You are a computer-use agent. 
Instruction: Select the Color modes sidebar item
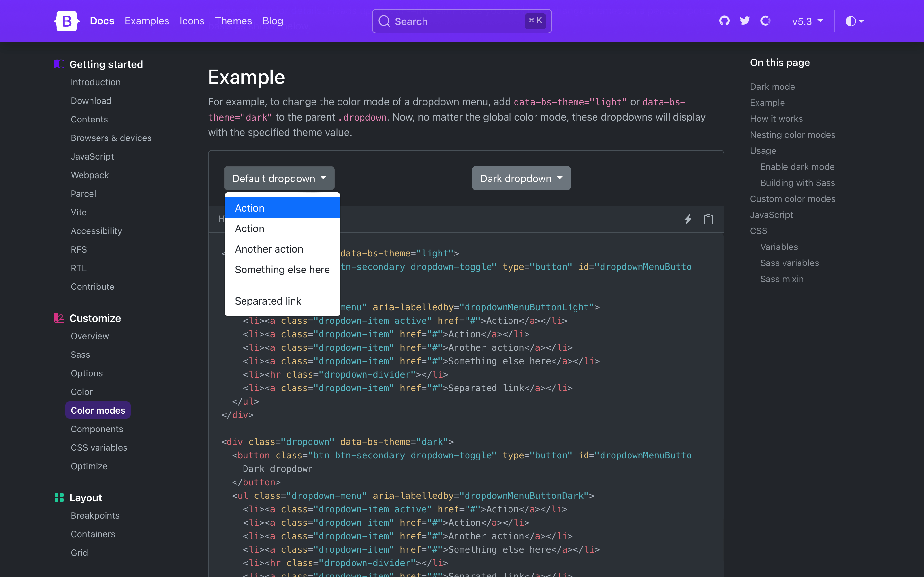(98, 410)
